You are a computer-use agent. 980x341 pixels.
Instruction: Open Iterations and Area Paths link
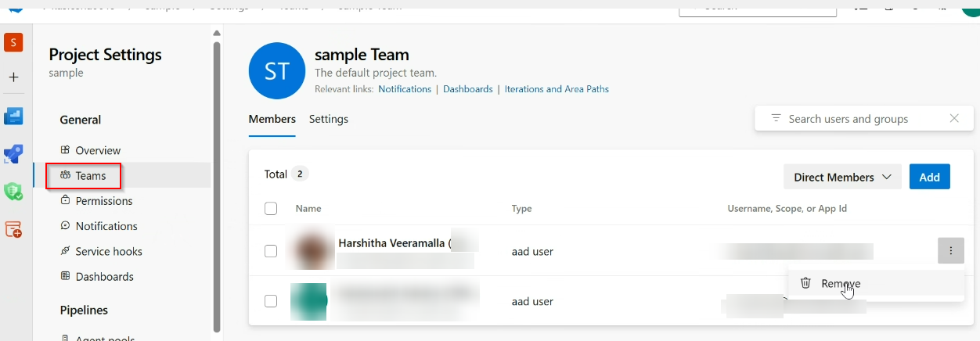tap(557, 89)
